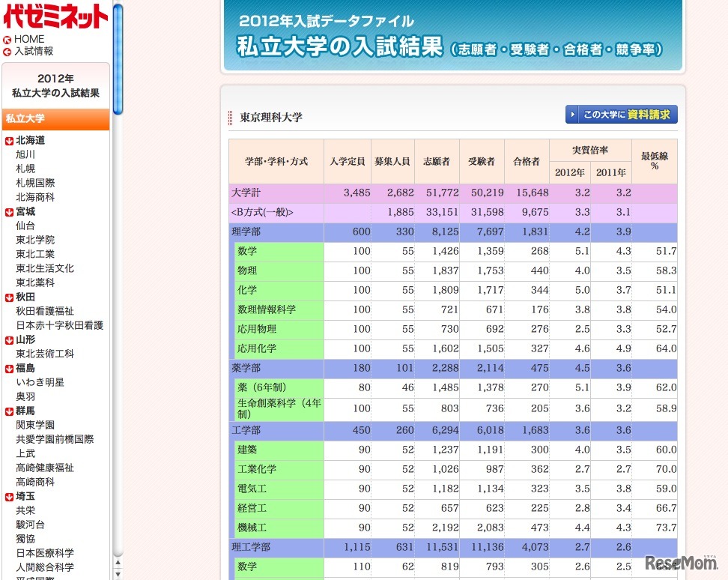This screenshot has width=728, height=580.
Task: Click the arrow icon on 資料請求 button
Action: [x=573, y=115]
